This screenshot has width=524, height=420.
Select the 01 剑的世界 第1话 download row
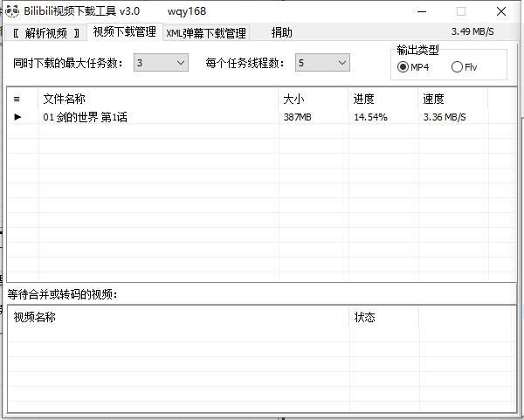point(85,117)
